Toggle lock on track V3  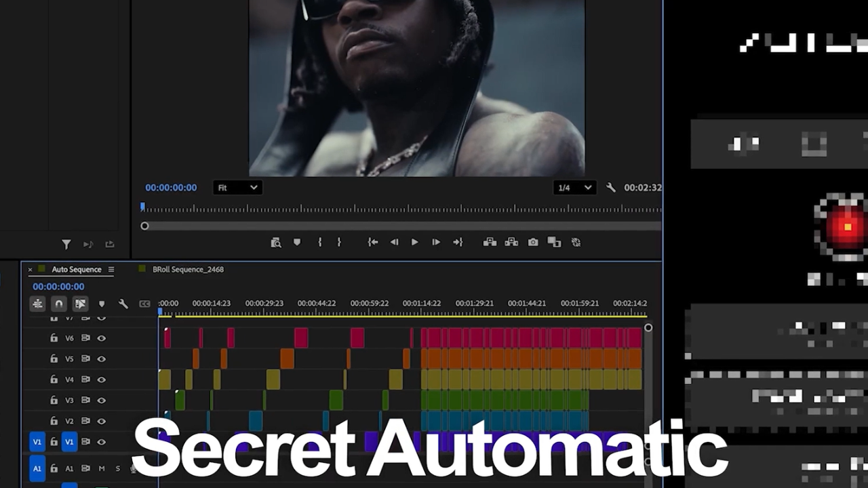pyautogui.click(x=54, y=401)
